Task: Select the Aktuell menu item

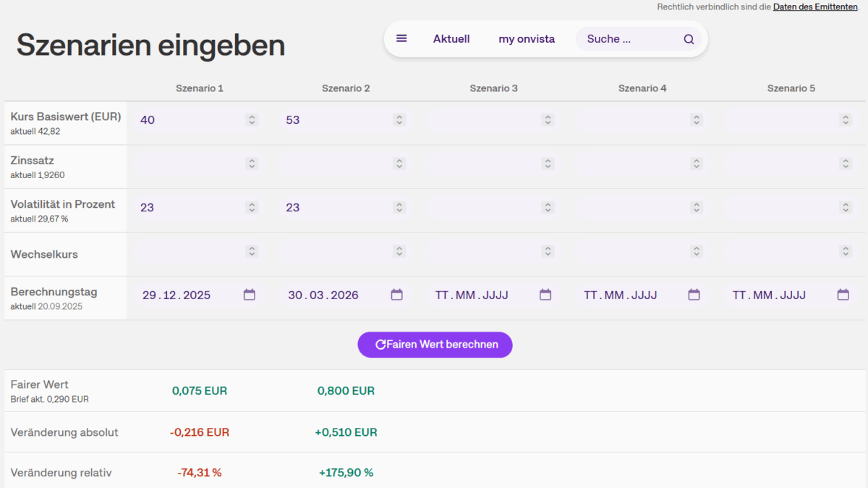Action: click(x=451, y=38)
